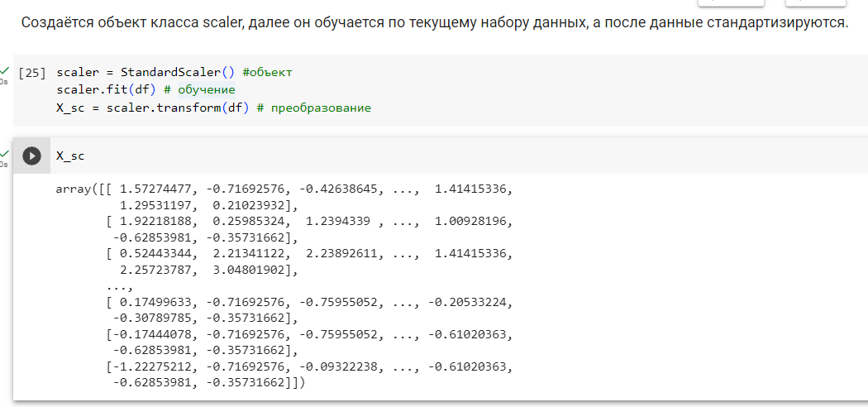Click the array([[ opening text
The height and width of the screenshot is (407, 868).
tap(83, 190)
